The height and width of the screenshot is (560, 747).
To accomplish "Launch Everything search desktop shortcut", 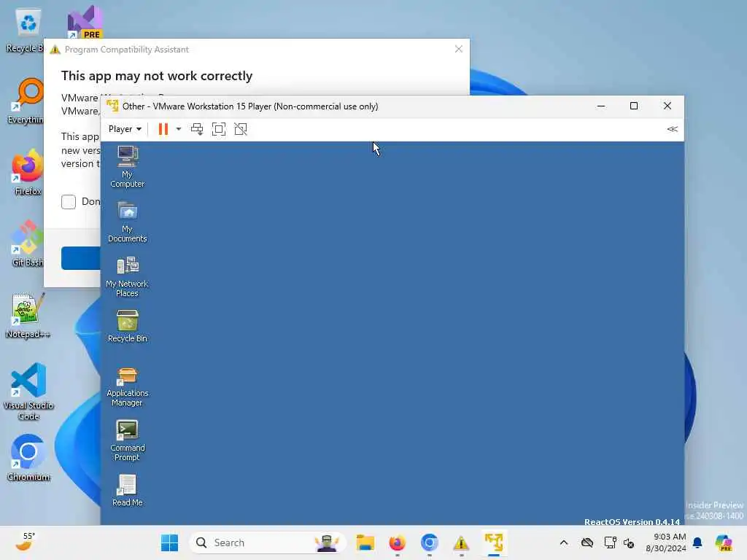I will 26,101.
